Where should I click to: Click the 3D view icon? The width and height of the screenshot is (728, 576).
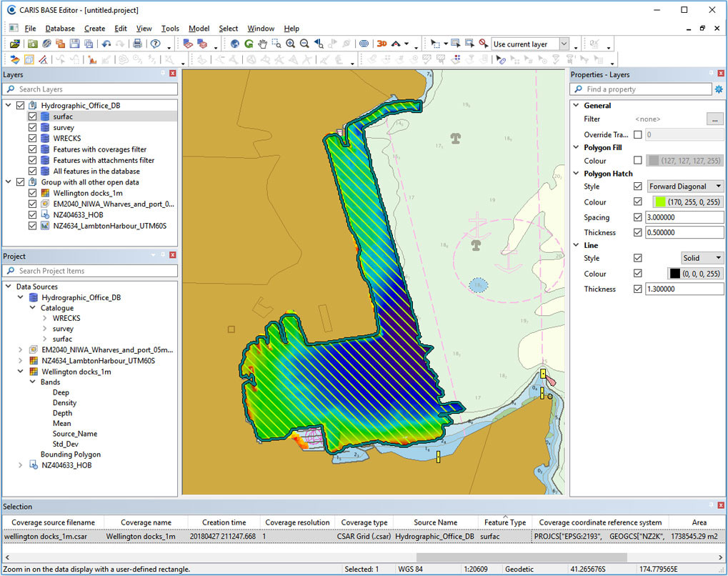click(x=382, y=44)
